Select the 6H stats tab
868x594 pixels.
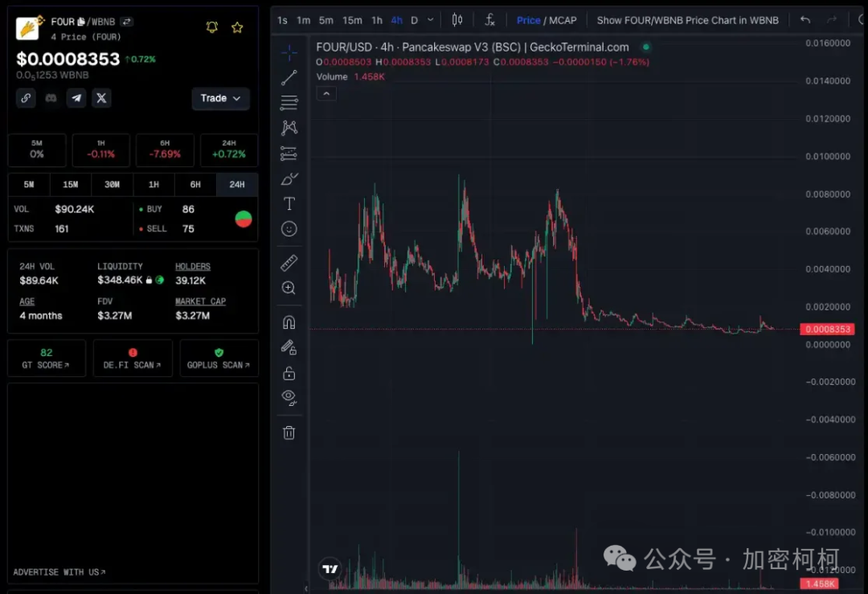tap(195, 184)
